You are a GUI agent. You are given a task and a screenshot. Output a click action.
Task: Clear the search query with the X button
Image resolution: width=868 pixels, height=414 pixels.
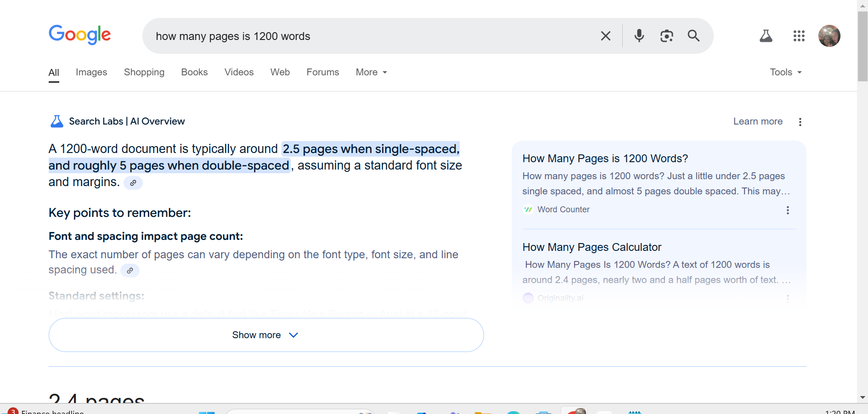[x=606, y=36]
